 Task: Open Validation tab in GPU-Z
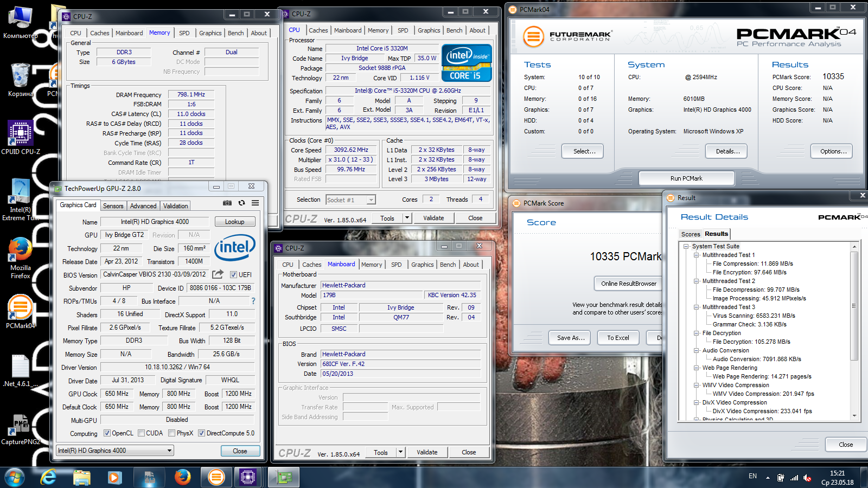(x=175, y=206)
